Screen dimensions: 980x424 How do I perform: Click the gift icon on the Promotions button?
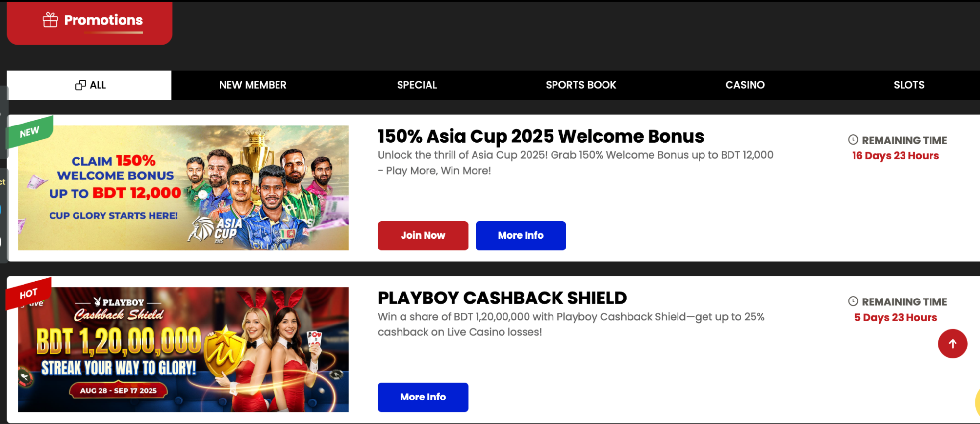50,20
